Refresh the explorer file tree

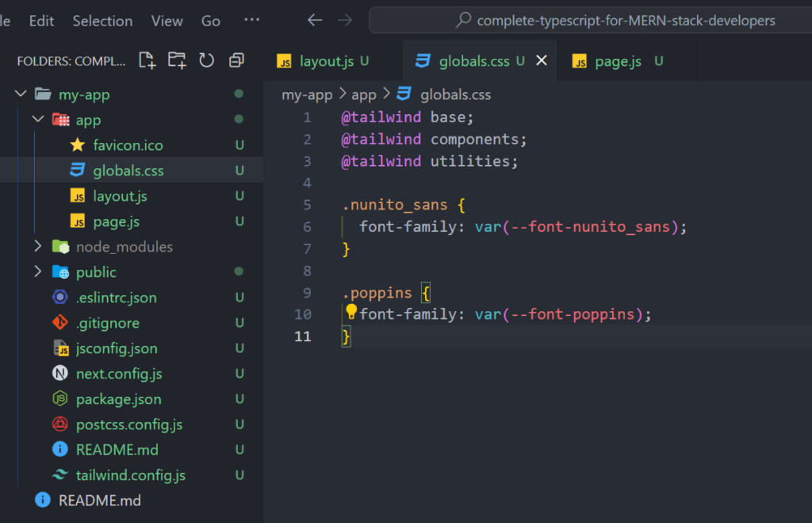click(206, 61)
